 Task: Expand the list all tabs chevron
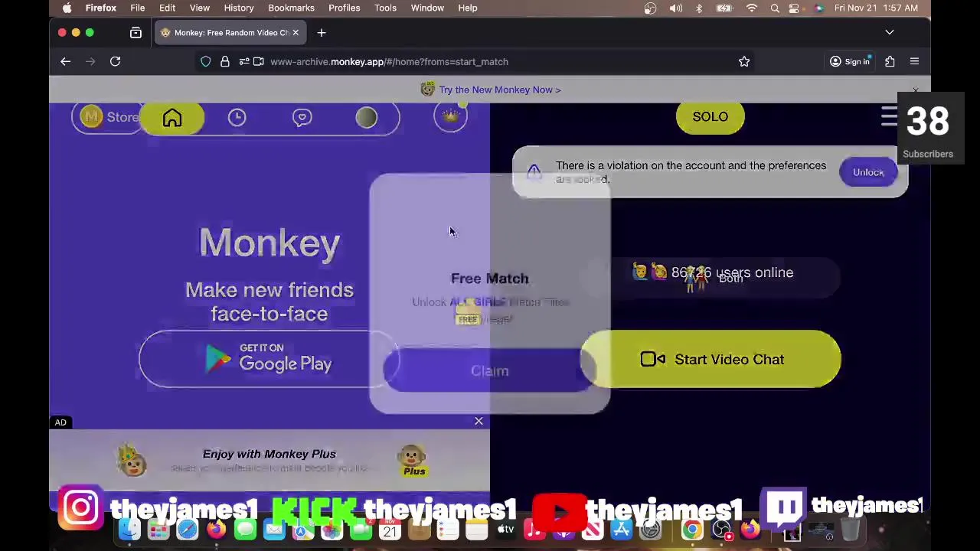(890, 33)
